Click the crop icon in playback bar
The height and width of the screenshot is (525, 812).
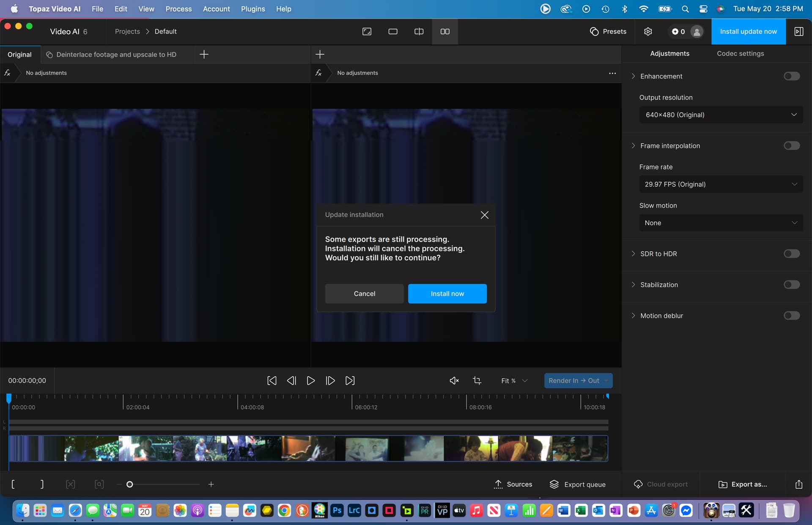click(477, 380)
